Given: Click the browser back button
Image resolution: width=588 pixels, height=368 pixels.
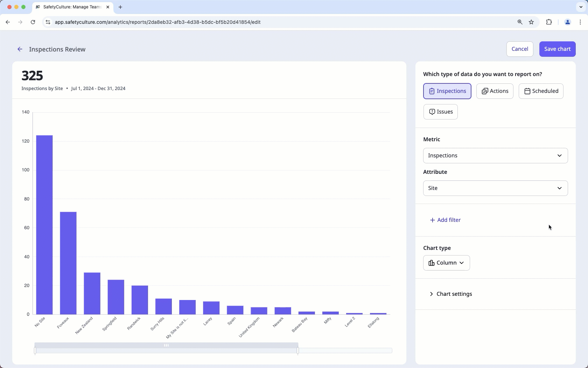Looking at the screenshot, I should [8, 22].
